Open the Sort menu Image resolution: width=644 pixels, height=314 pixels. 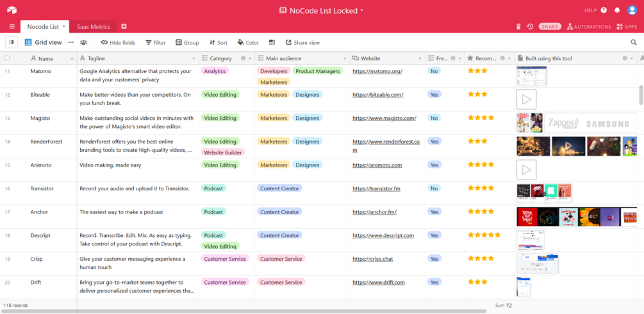point(218,42)
